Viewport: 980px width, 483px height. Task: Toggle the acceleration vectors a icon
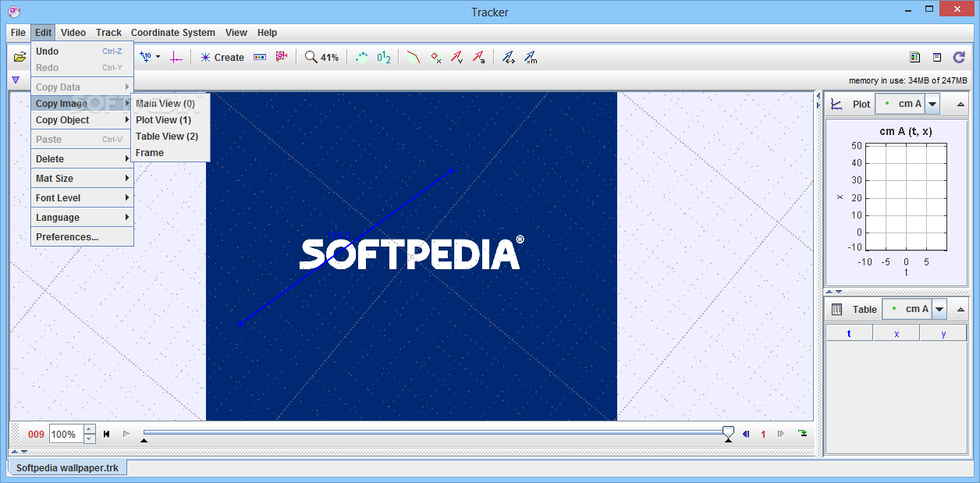click(478, 57)
